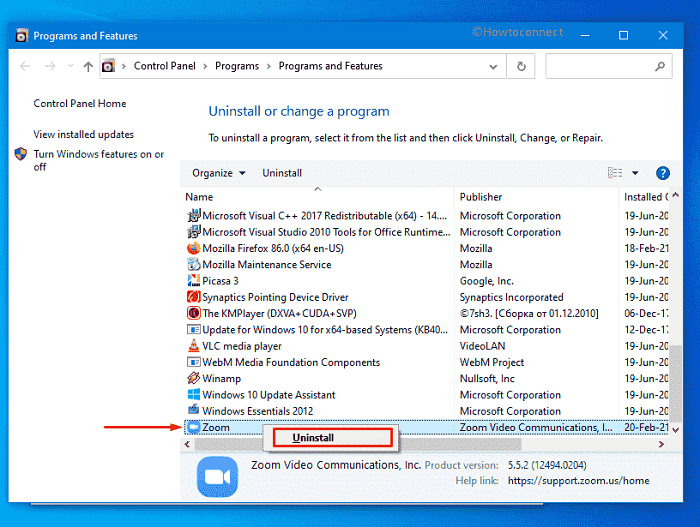Viewport: 700px width, 527px height.
Task: Click the Zoom Video Communications publisher cell
Action: (536, 427)
